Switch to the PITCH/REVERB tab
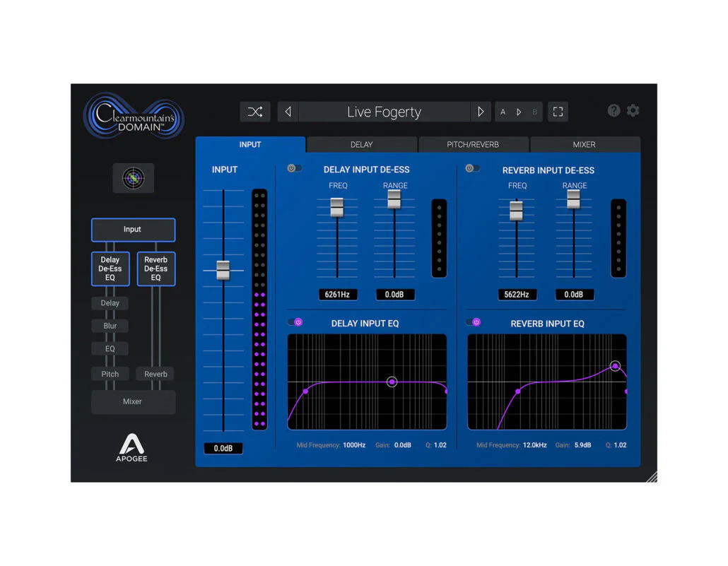Screen dimensions: 728x566 473,144
